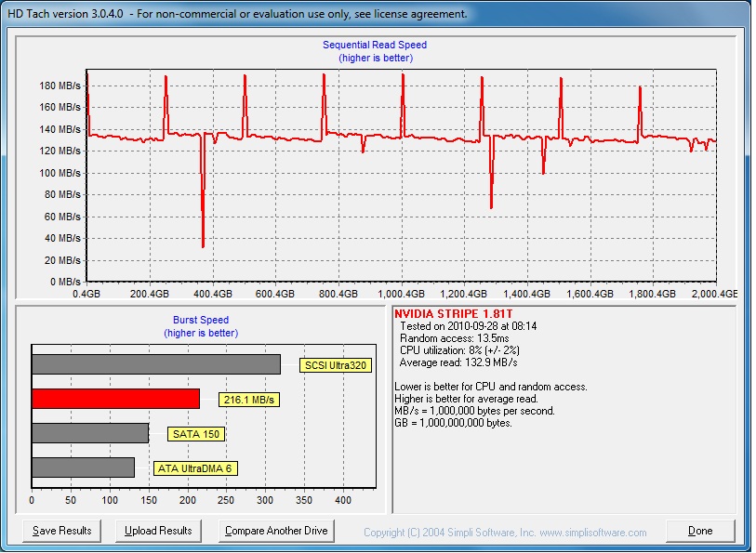Click the gray ATA UltraDMA 6 bar
Screen dimensions: 756x553
click(x=83, y=467)
